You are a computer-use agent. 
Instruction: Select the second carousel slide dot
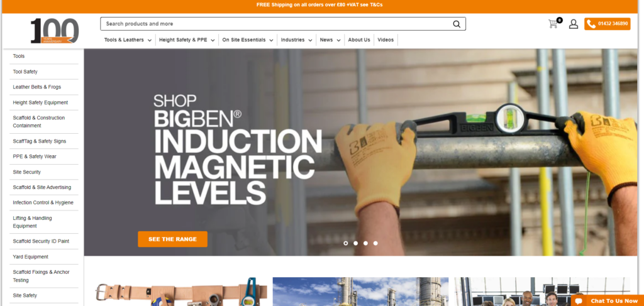tap(355, 243)
